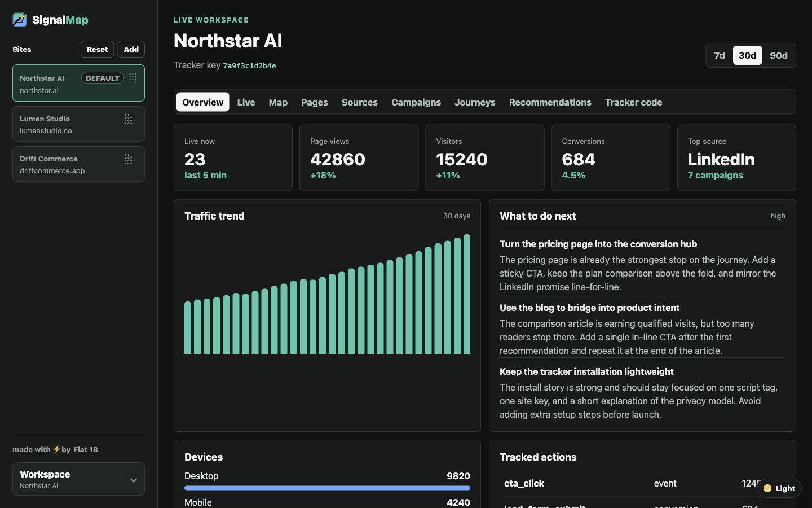Grab the Lumen Studio drag handle
Screen dimensions: 812x508
tap(129, 119)
